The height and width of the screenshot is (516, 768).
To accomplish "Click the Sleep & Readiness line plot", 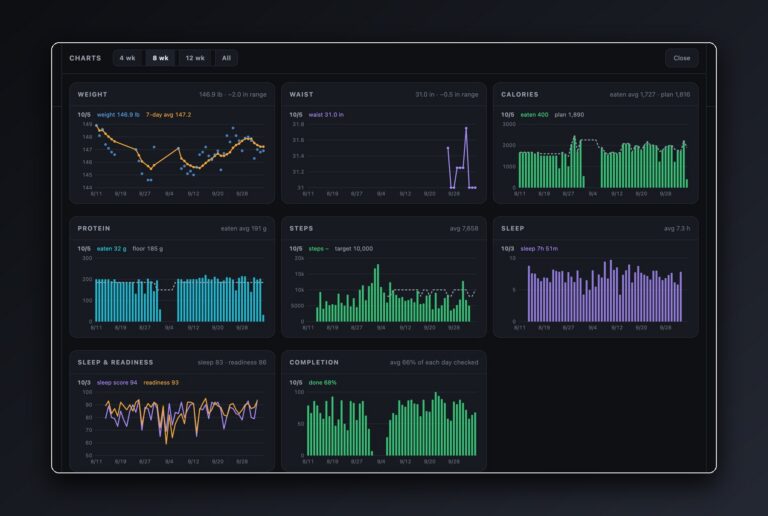I will coord(180,423).
